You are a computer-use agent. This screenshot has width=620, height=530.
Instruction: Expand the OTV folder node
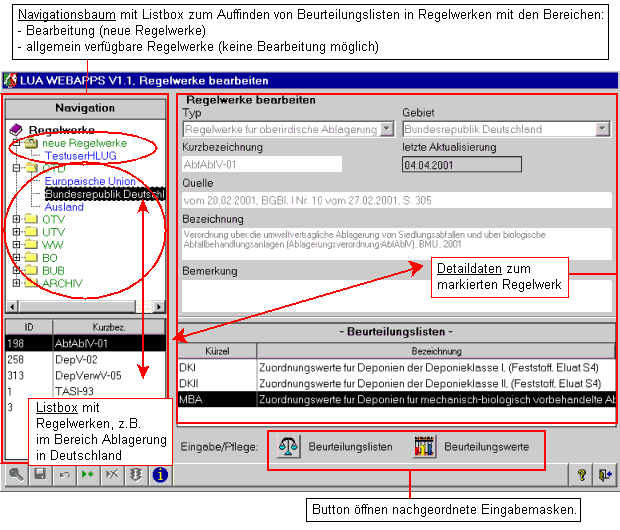click(16, 219)
